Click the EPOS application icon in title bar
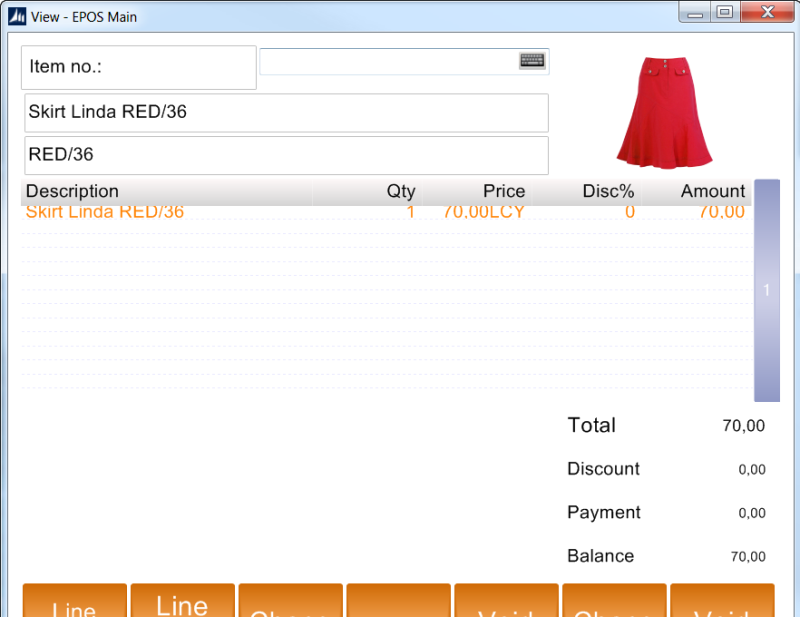Screen dimensions: 800x617 17,16
